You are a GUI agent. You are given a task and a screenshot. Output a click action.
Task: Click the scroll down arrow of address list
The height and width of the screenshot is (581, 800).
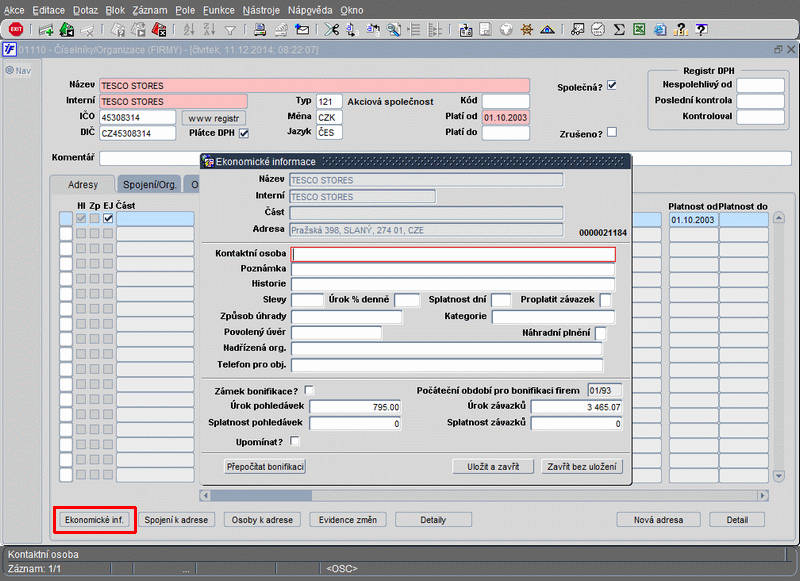pos(779,476)
